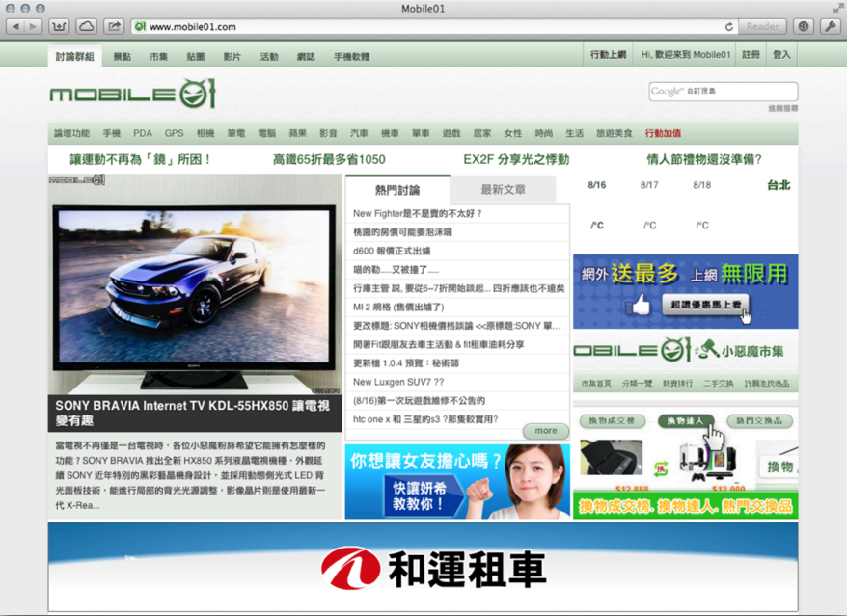Open the New Luxgen SUV7 ?? thread
This screenshot has height=616, width=847.
pyautogui.click(x=398, y=382)
